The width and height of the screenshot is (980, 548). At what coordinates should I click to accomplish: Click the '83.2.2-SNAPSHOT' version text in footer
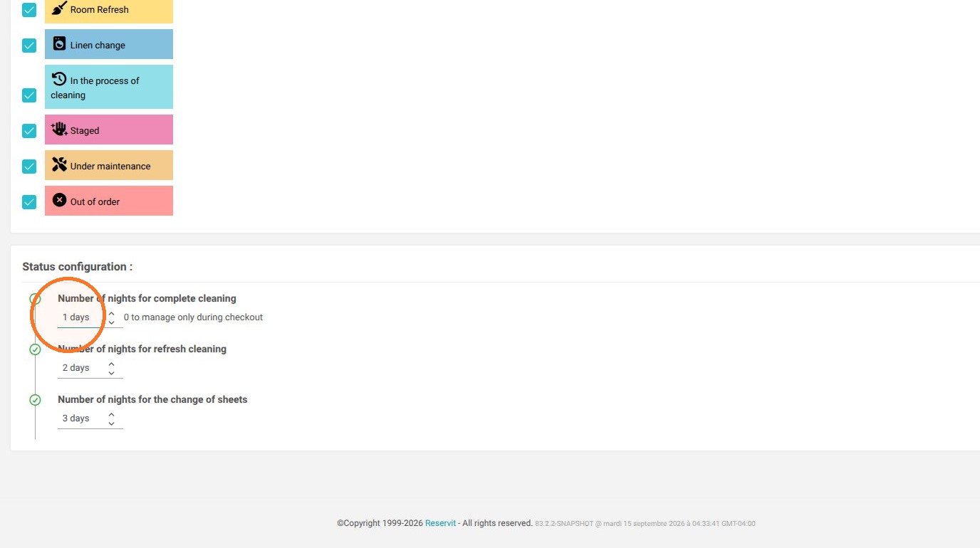[564, 524]
